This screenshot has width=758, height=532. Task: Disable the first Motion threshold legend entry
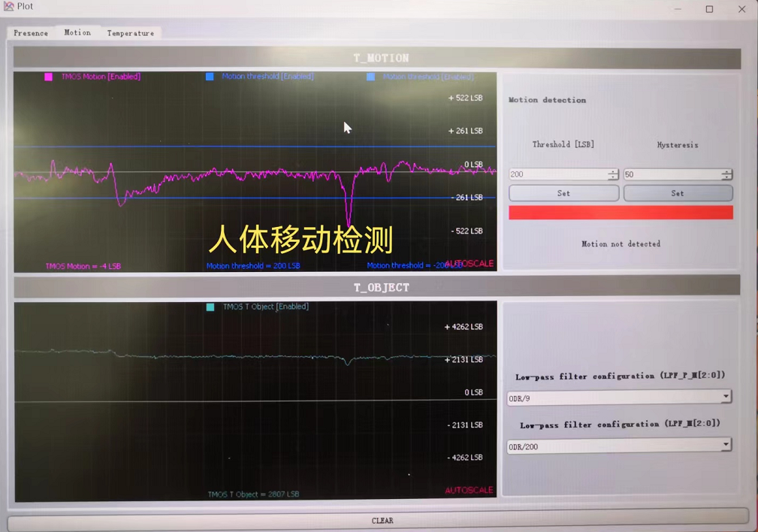coord(211,76)
